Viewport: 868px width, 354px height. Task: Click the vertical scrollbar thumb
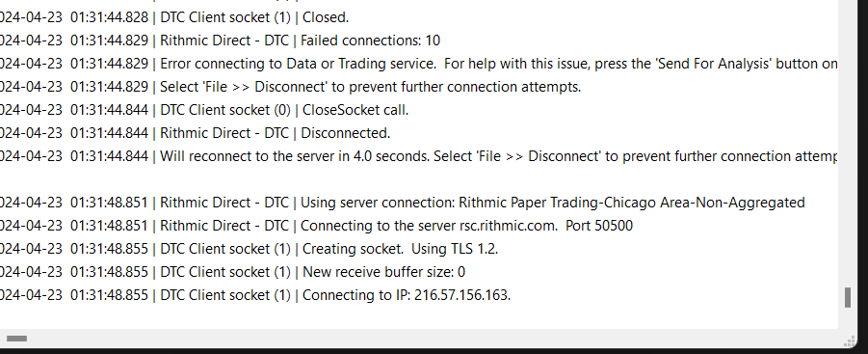coord(848,297)
